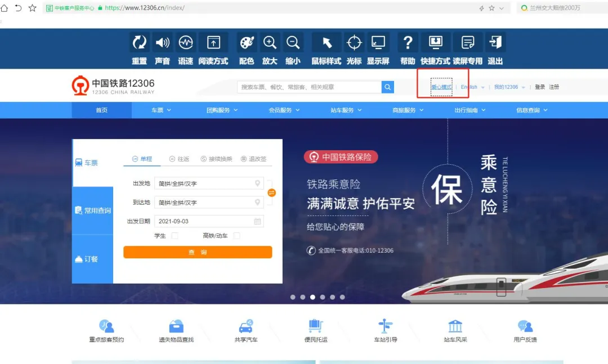Click orange 查询 search button
This screenshot has height=364, width=608.
point(198,252)
